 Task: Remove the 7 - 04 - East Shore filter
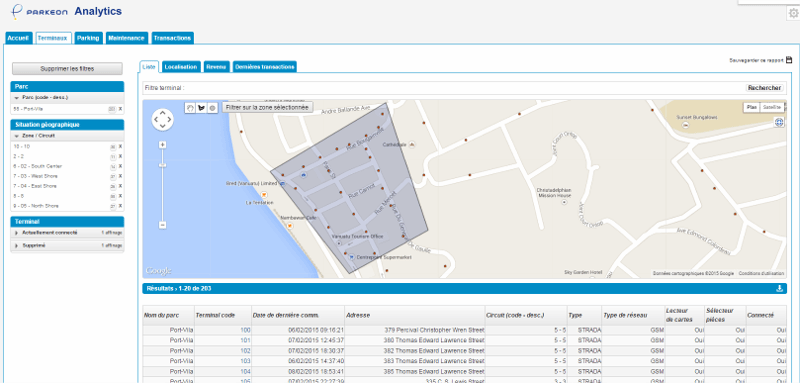click(120, 186)
